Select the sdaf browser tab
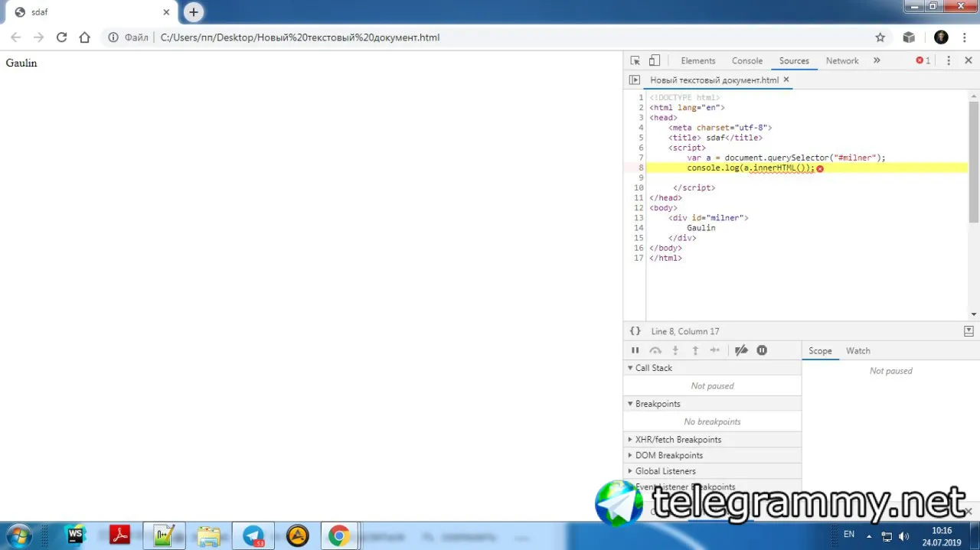980x550 pixels. 90,12
